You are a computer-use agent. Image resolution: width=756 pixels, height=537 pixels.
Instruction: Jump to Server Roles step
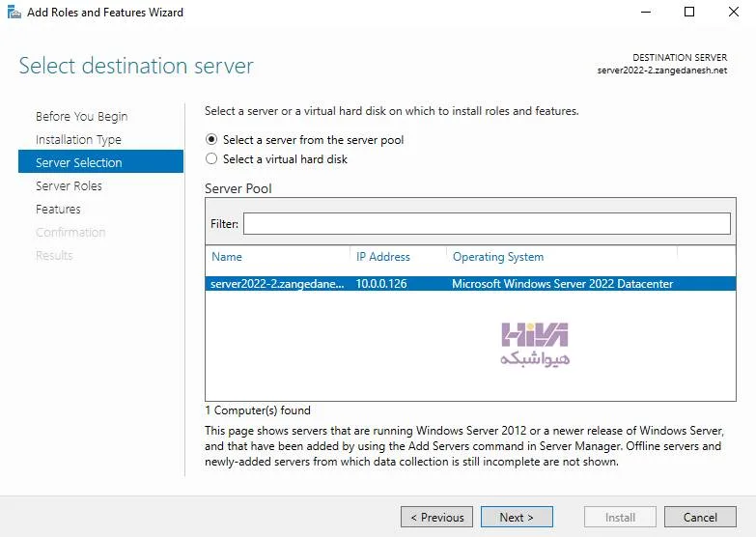(69, 185)
